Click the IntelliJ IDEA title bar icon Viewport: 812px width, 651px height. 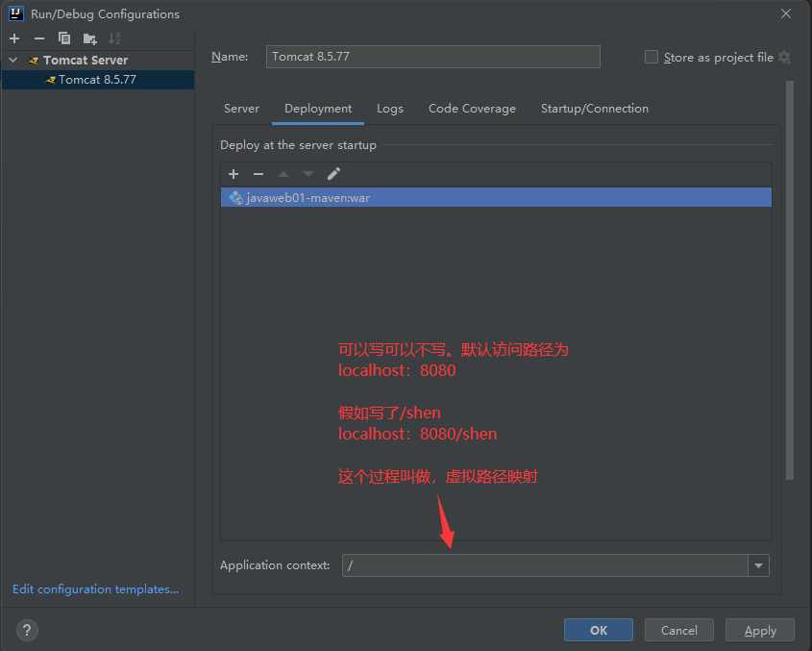(x=16, y=14)
